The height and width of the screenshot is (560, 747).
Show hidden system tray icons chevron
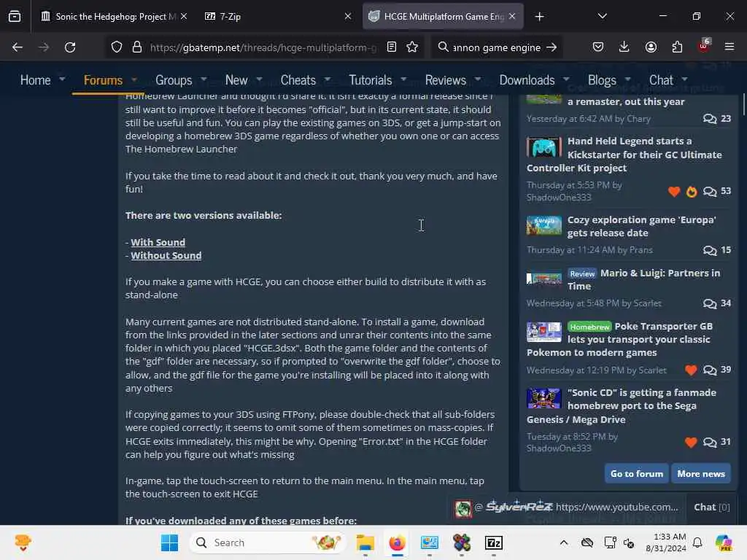564,542
